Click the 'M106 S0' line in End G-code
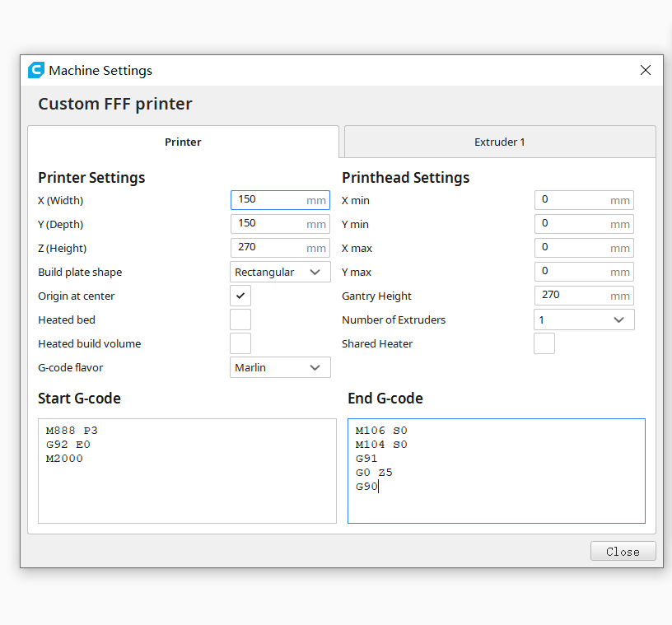The image size is (672, 625). pyautogui.click(x=381, y=431)
